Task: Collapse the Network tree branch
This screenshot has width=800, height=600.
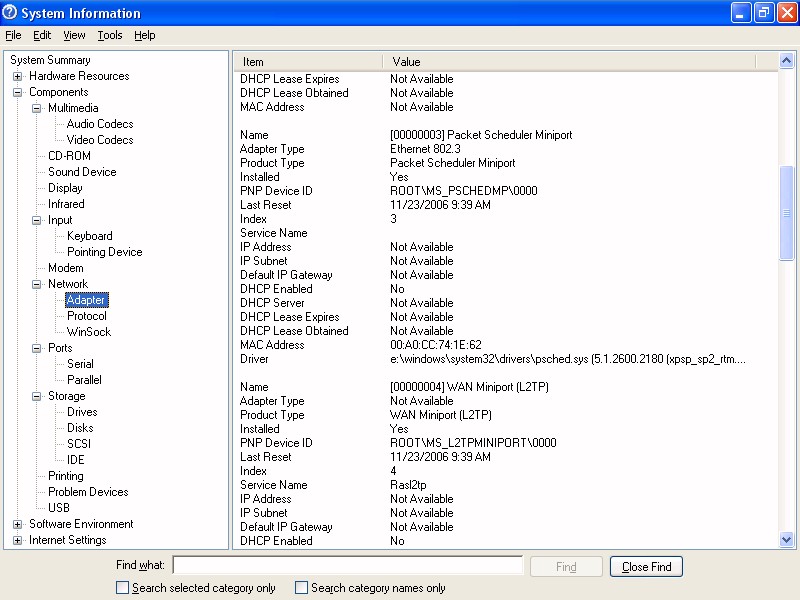Action: click(37, 284)
